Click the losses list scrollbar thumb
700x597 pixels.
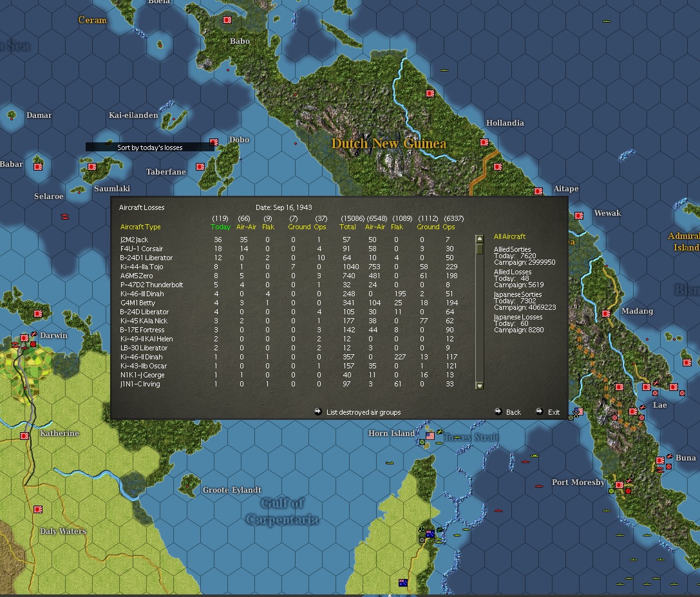pos(480,249)
